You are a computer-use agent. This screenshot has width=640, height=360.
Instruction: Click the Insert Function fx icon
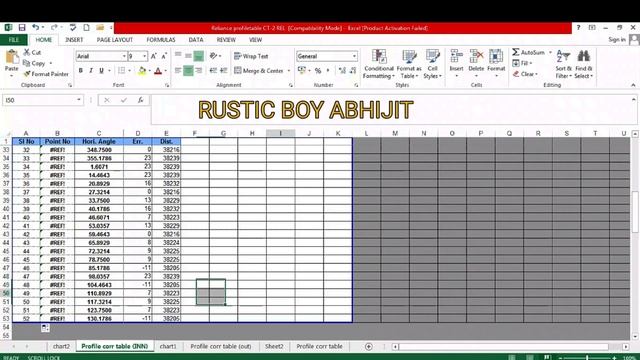pos(140,100)
